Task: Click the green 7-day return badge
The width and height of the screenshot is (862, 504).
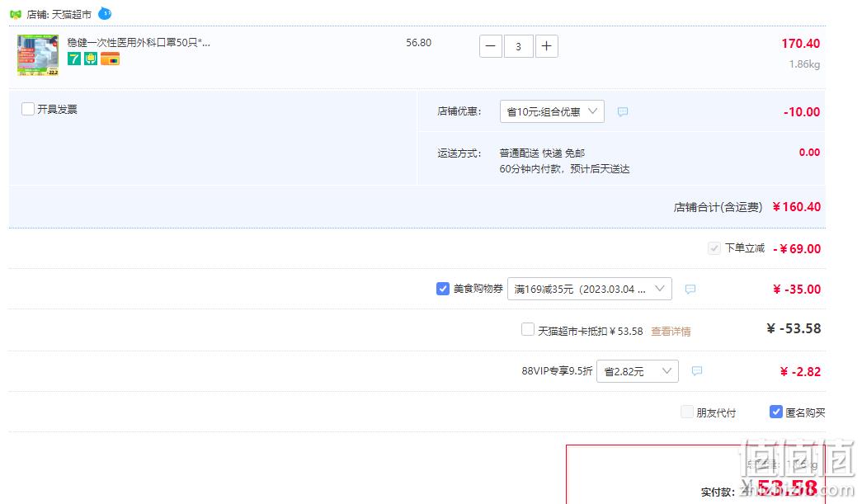Action: tap(74, 59)
